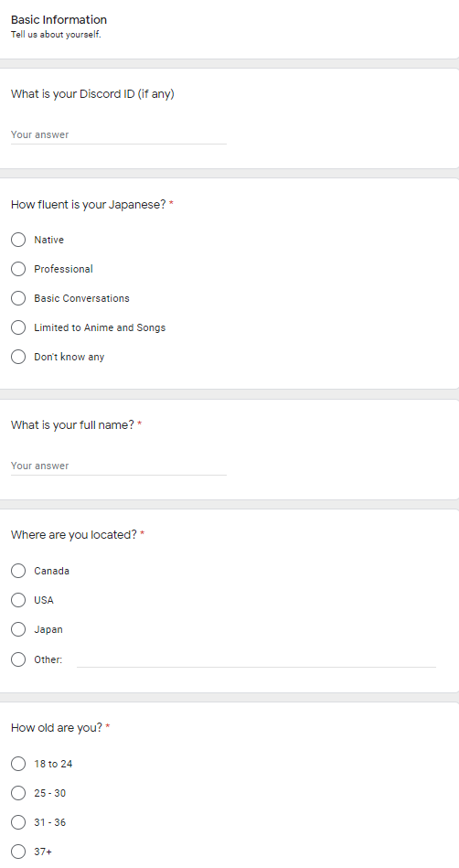Click the full name answer field
Image resolution: width=459 pixels, height=868 pixels.
119,466
